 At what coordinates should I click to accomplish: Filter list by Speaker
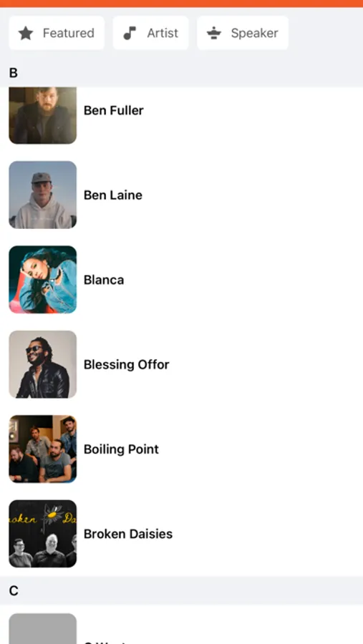pyautogui.click(x=243, y=33)
